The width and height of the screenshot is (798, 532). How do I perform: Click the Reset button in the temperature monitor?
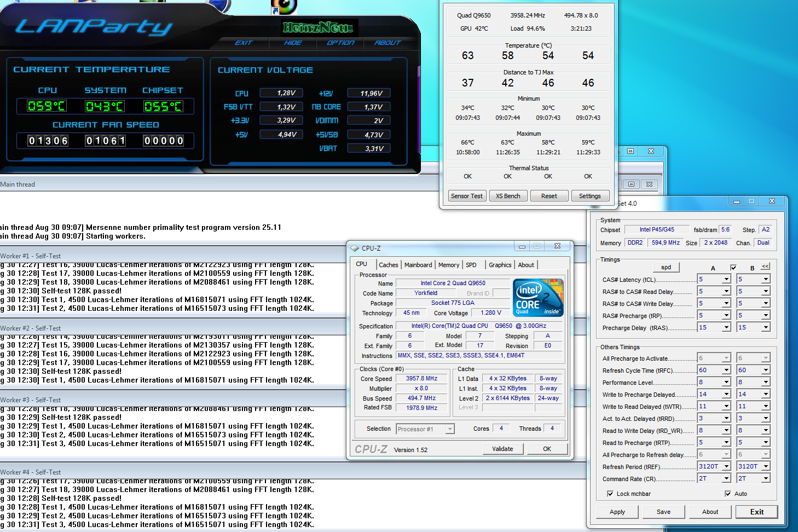coord(549,196)
